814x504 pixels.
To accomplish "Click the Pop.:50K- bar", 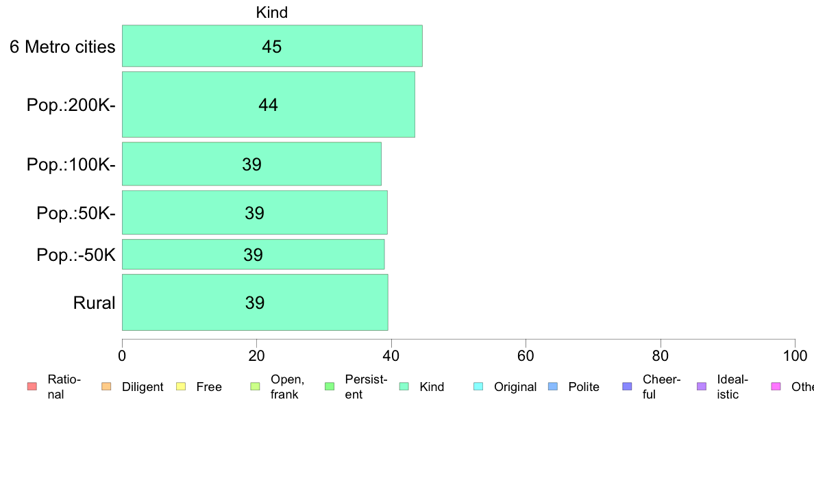I will 254,212.
